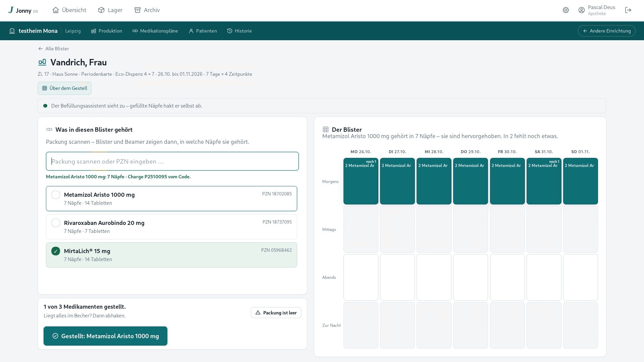Viewport: 644px width, 362px height.
Task: Click the building icon next to testheim Mona
Action: point(12,31)
